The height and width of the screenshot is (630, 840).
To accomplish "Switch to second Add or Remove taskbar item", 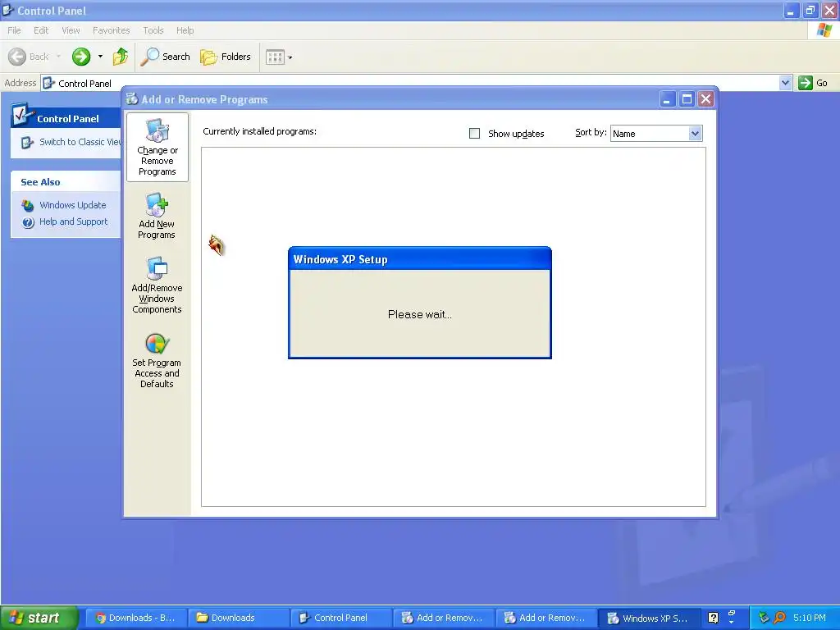I will (x=546, y=618).
